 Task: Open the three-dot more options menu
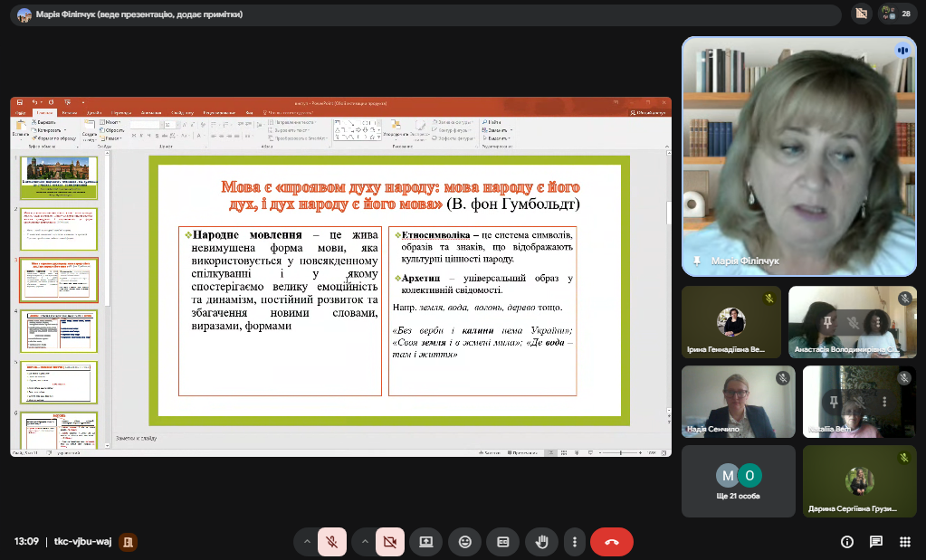tap(575, 542)
